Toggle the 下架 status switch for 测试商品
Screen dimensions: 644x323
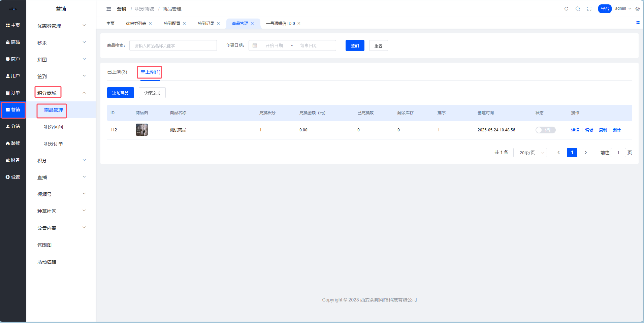545,130
